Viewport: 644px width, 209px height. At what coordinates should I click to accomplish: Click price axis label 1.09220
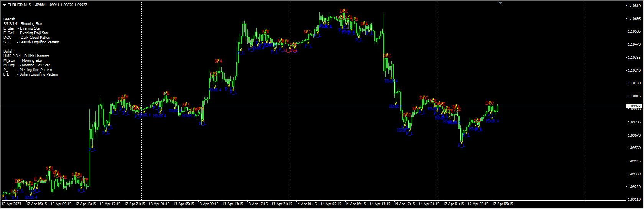click(x=634, y=187)
